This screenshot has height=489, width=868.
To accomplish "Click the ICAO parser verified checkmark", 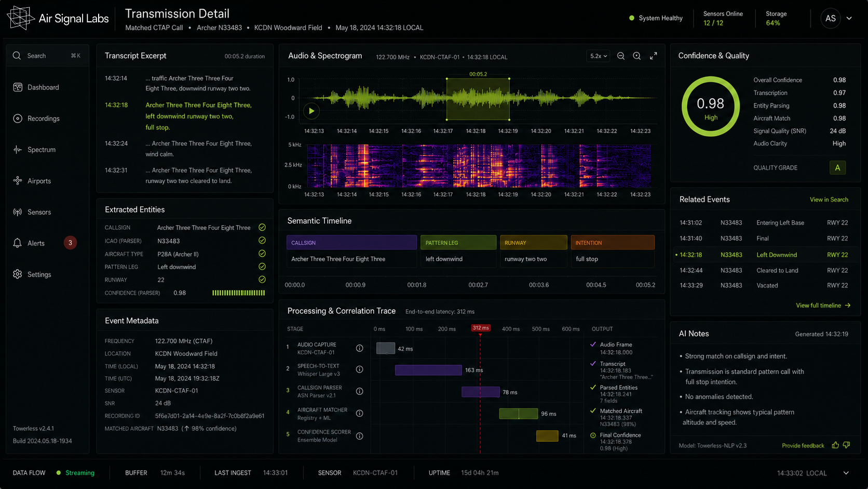I will [x=262, y=240].
